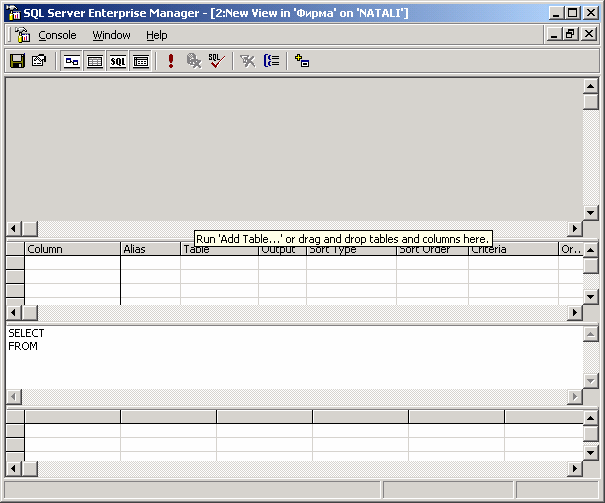Click the Remove Filter icon

pyautogui.click(x=247, y=61)
